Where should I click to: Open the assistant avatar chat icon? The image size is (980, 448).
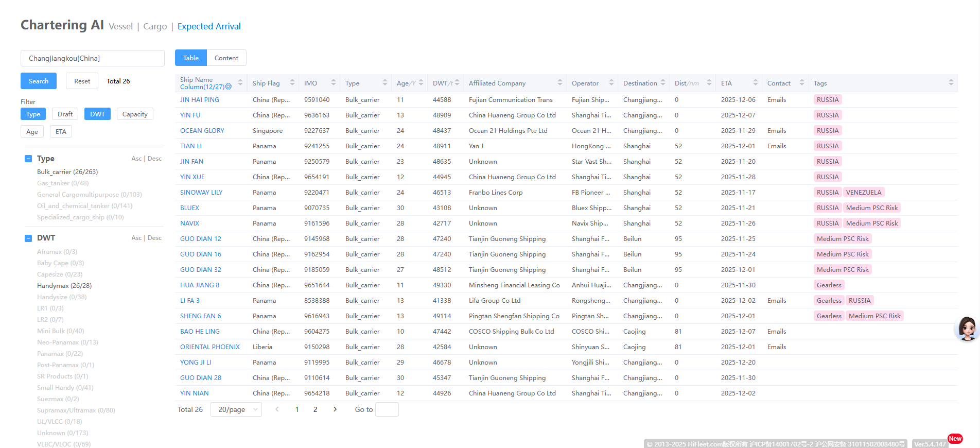coord(967,328)
